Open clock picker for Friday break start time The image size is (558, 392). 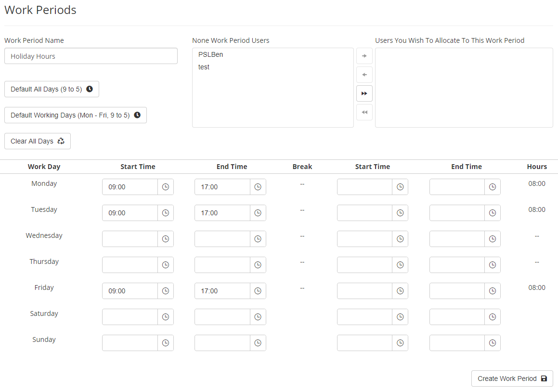pyautogui.click(x=401, y=291)
